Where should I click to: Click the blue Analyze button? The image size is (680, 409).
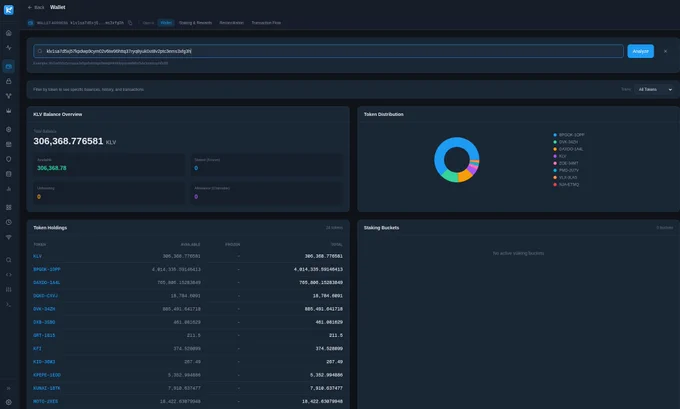(641, 51)
